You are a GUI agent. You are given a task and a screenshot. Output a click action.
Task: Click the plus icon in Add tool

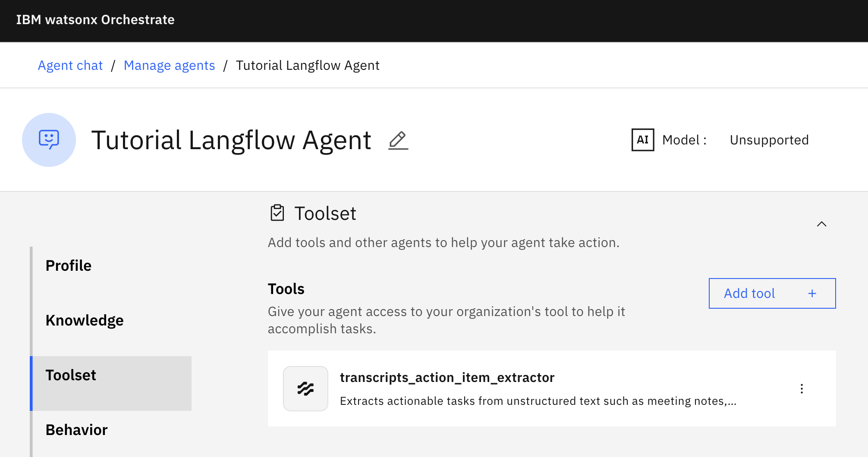812,294
